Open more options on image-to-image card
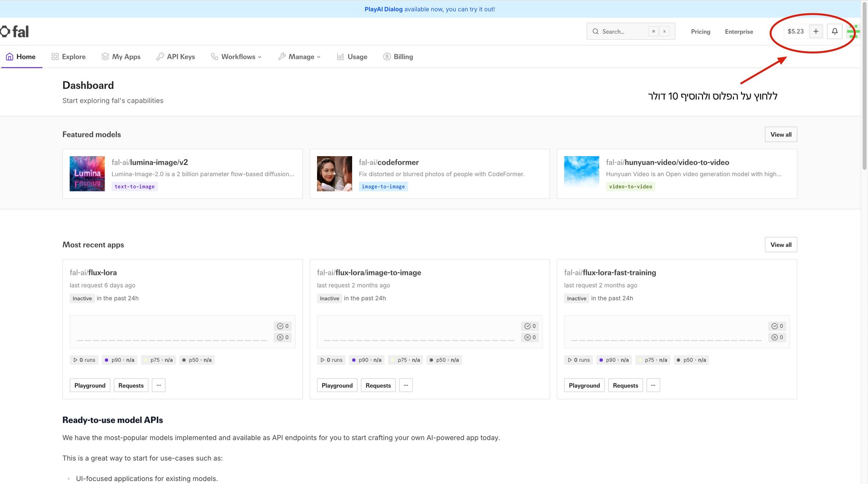The height and width of the screenshot is (484, 868). 406,385
